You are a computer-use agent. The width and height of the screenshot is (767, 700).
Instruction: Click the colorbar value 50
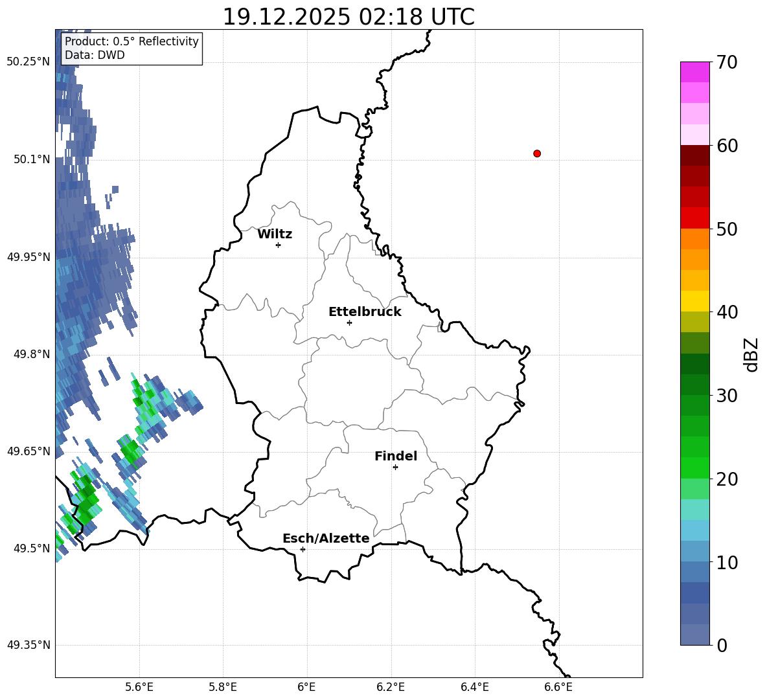pos(727,229)
